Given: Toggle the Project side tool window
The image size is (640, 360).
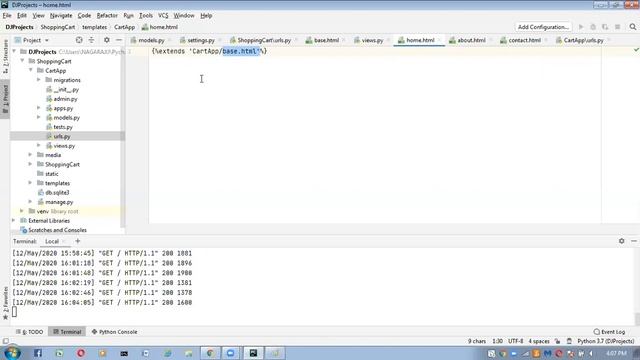Looking at the screenshot, I should coord(5,99).
